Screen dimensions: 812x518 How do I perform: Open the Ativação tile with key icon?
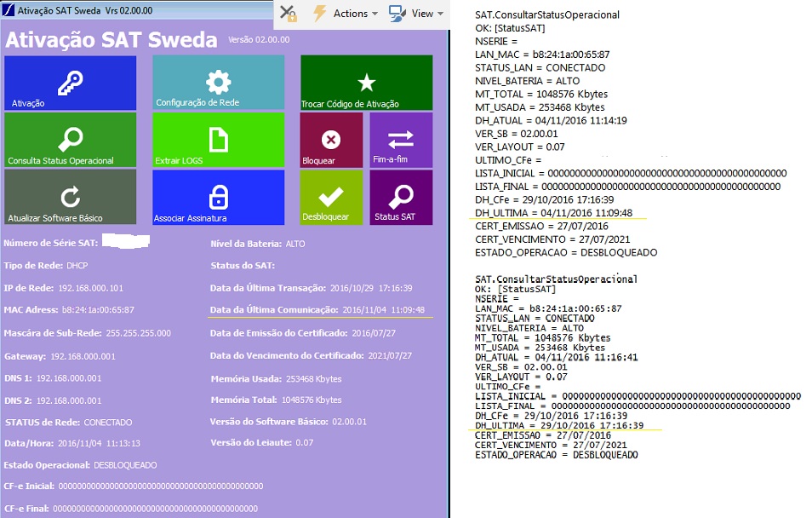coord(71,83)
